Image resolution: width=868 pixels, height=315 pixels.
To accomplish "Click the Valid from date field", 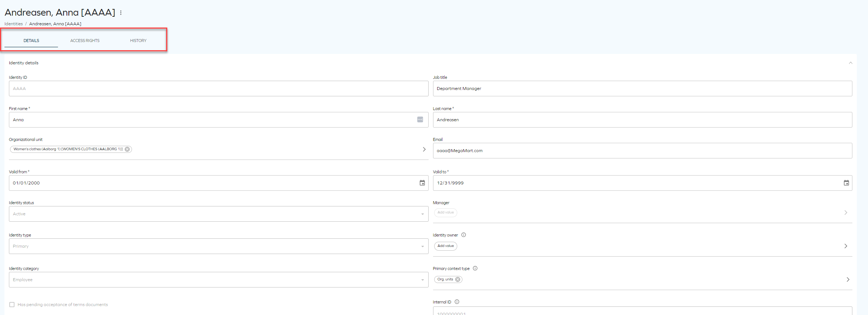I will coord(219,183).
